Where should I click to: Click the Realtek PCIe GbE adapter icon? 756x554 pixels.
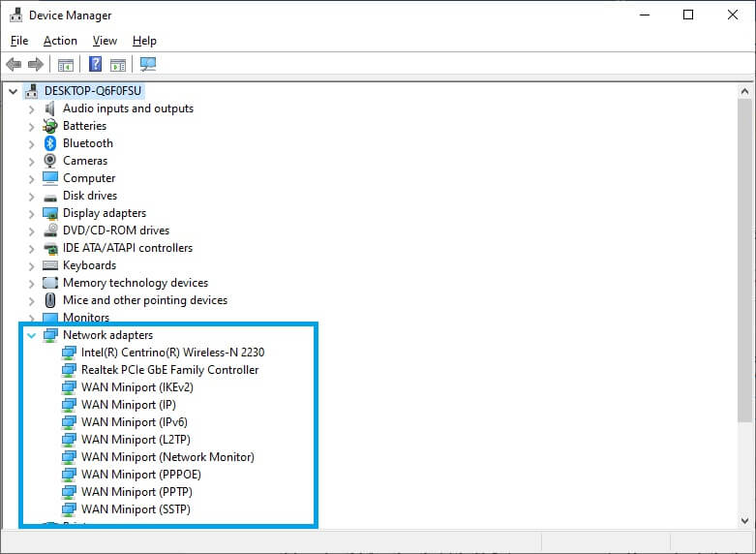[x=69, y=370]
